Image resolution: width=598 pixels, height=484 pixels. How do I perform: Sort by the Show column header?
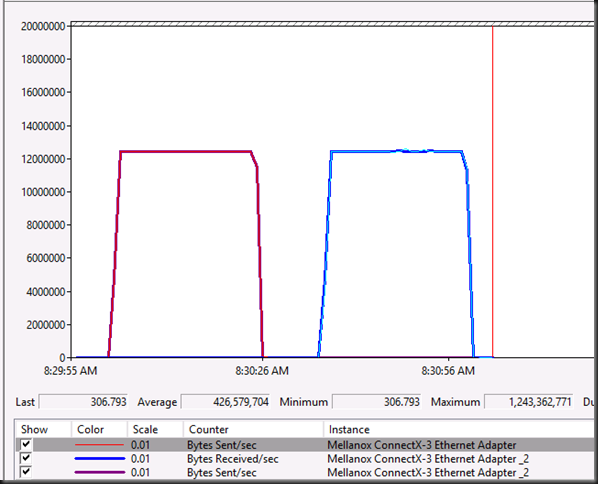[x=34, y=429]
